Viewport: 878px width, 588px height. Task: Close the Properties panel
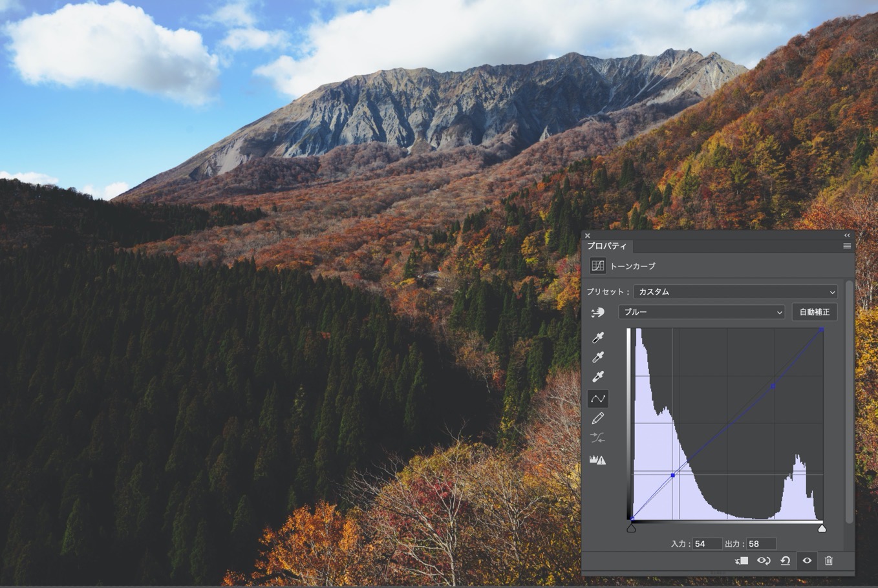(x=588, y=236)
